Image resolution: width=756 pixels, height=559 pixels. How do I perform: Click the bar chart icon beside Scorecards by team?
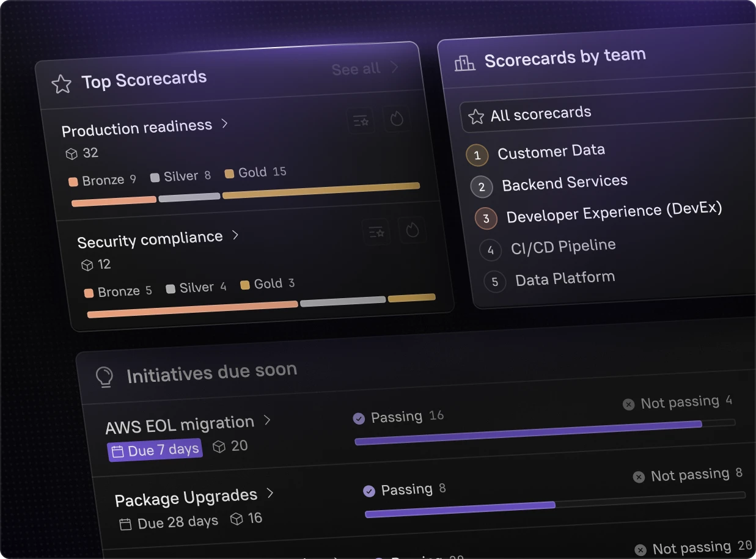click(464, 63)
